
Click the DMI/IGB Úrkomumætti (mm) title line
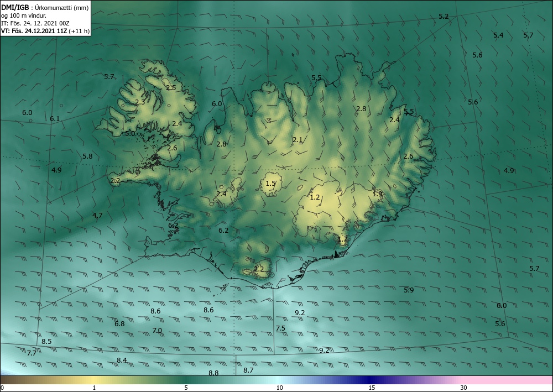tap(45, 7)
